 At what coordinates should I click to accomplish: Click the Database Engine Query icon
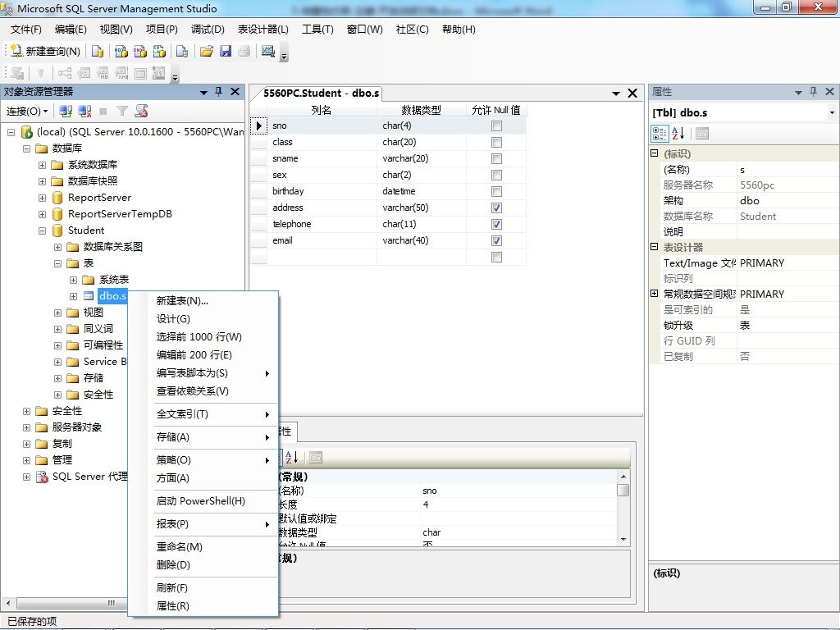coord(98,51)
